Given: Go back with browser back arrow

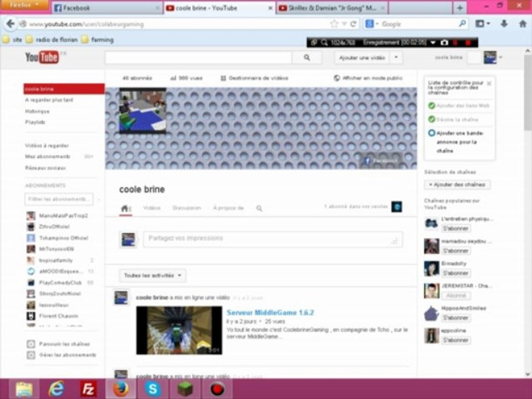Looking at the screenshot, I should click(11, 24).
